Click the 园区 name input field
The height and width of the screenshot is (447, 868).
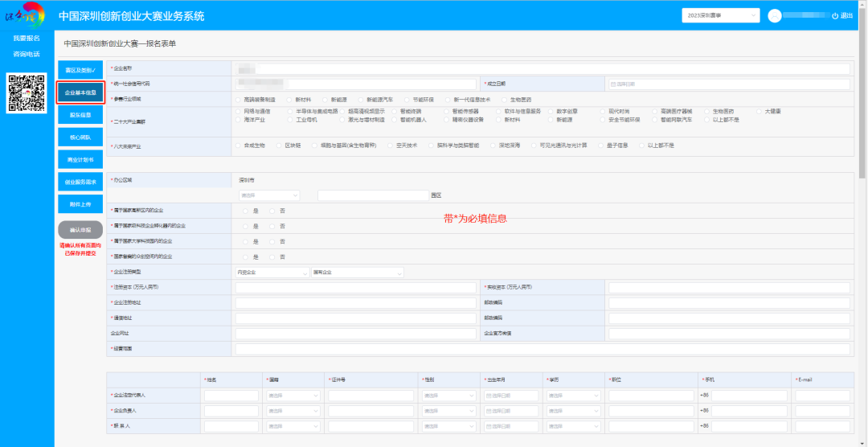coord(373,195)
